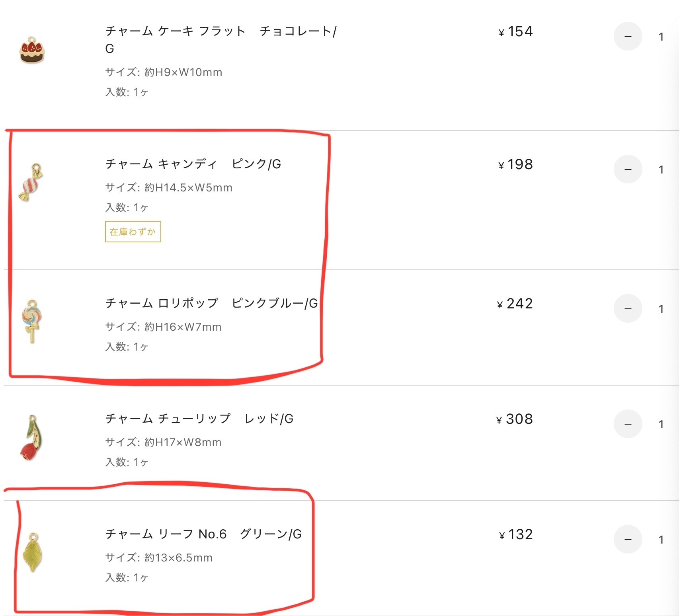Click the chocolate cake charm thumbnail
The image size is (679, 616).
pos(32,51)
